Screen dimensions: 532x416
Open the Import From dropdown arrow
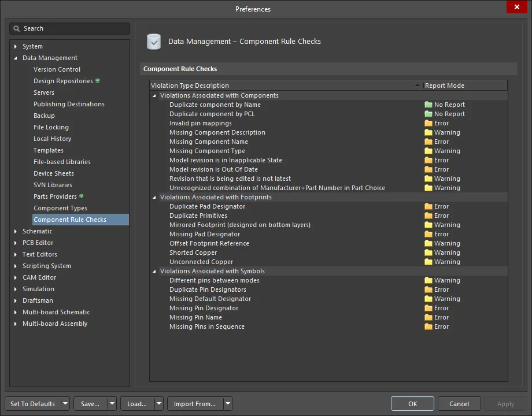(x=228, y=404)
